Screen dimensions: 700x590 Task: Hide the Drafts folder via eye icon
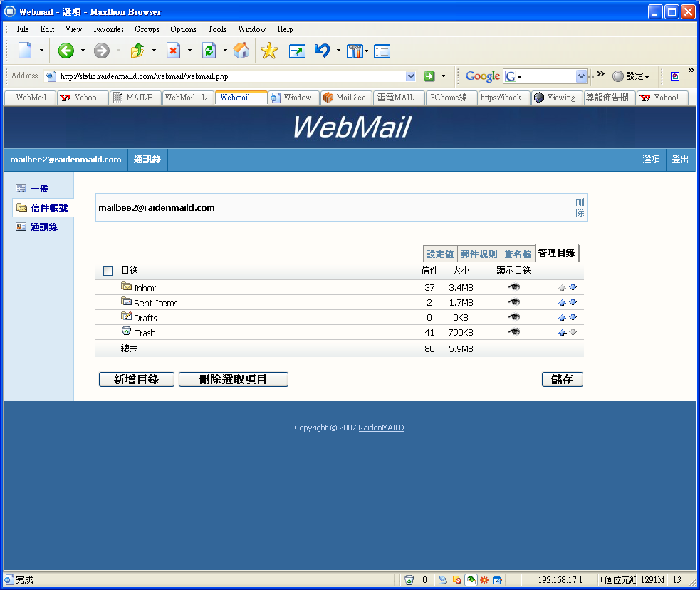coord(513,317)
